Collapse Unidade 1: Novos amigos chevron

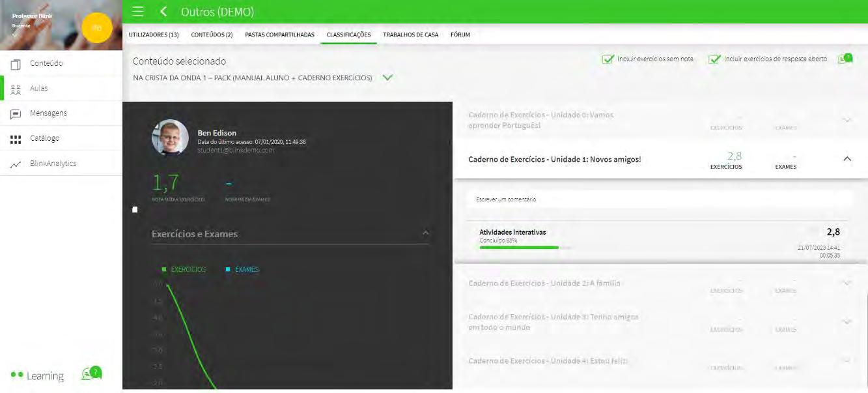click(847, 158)
